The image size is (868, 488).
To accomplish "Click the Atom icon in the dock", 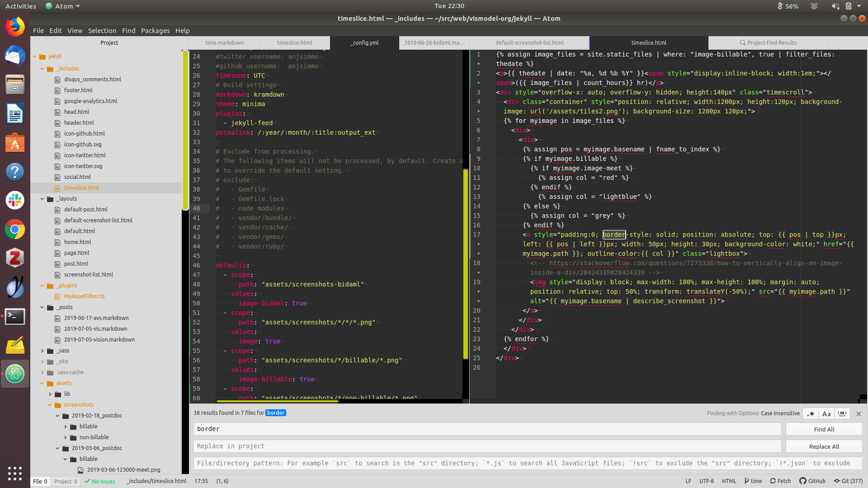I will [15, 374].
